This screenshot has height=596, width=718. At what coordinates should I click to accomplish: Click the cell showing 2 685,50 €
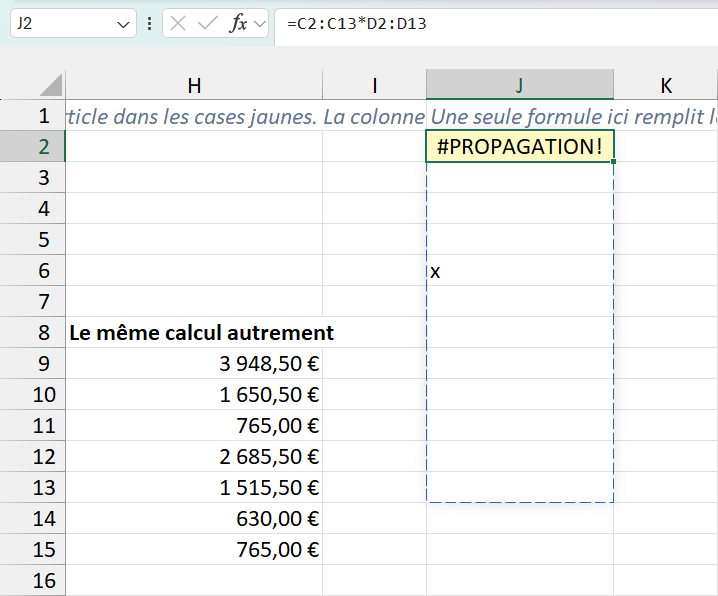(194, 456)
